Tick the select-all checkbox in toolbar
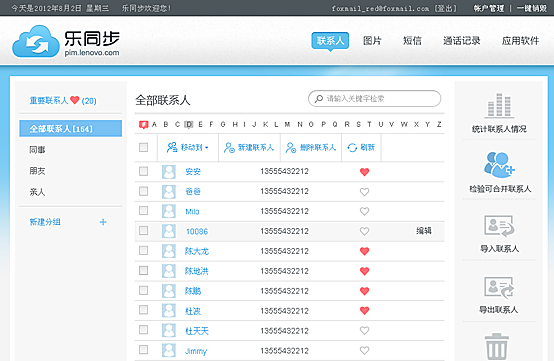The width and height of the screenshot is (554, 361). pos(143,147)
